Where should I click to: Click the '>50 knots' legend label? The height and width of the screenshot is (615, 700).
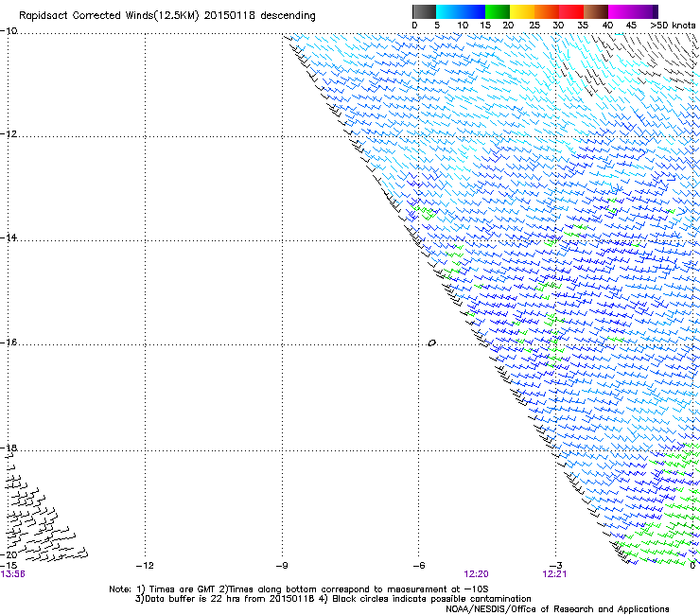(673, 26)
